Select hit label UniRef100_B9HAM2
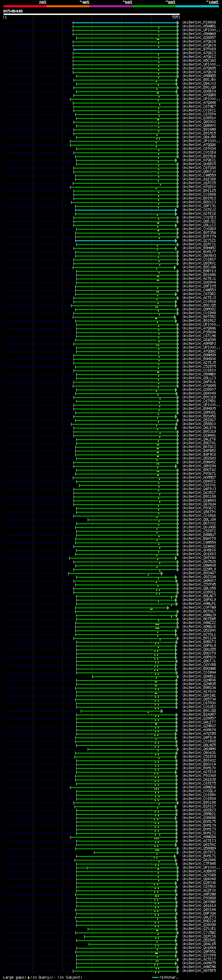Screen dimensions: 222x980 199,248
